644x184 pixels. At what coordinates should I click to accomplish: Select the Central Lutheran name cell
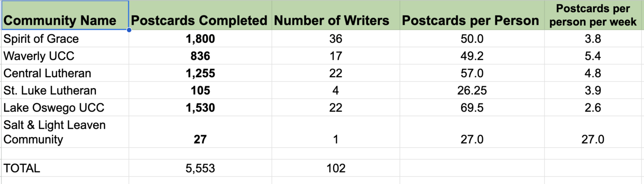tap(64, 73)
